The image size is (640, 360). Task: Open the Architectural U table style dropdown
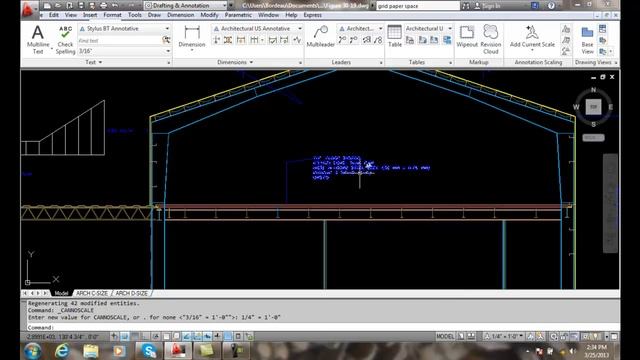[429, 29]
